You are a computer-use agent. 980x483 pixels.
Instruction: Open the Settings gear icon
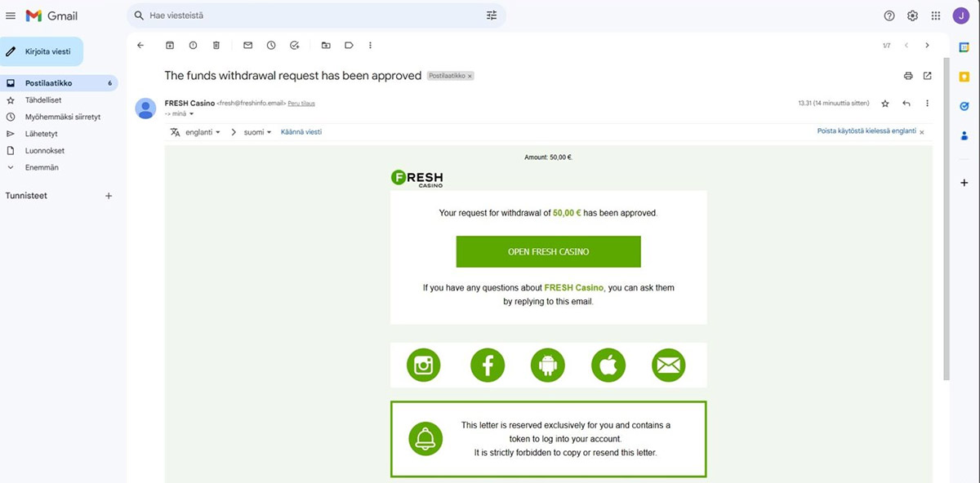point(912,16)
